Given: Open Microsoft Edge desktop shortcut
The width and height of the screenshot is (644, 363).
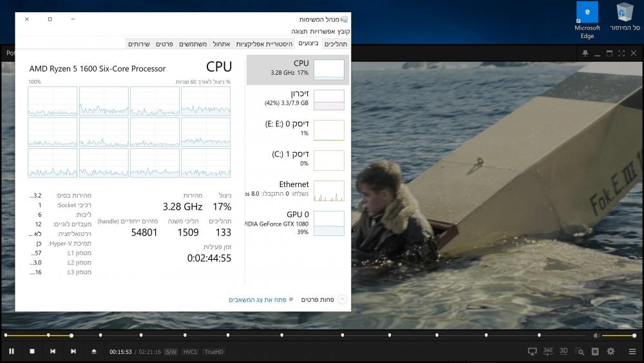Looking at the screenshot, I should (587, 21).
